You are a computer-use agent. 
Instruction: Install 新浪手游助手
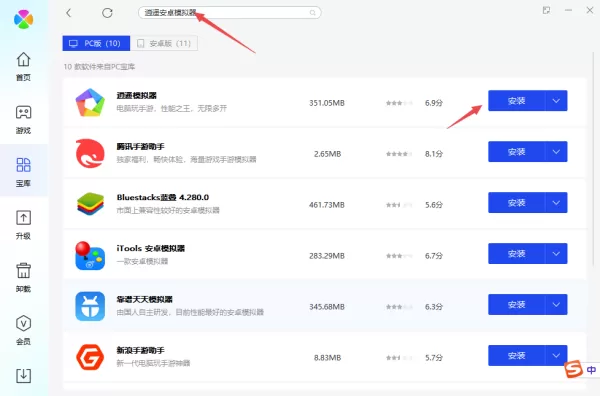pos(516,355)
